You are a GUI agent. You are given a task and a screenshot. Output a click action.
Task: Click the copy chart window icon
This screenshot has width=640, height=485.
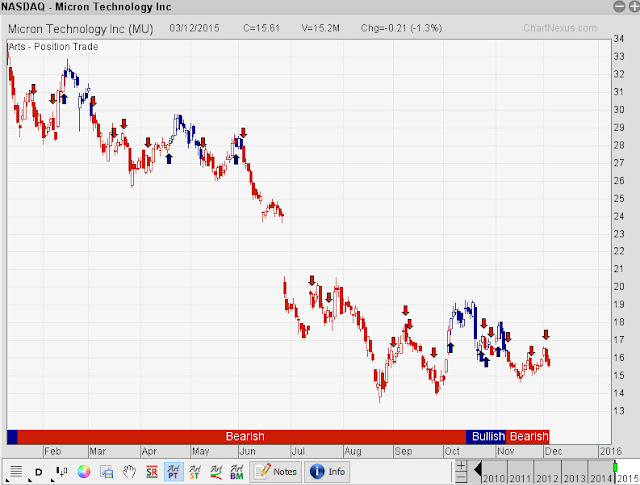[107, 472]
